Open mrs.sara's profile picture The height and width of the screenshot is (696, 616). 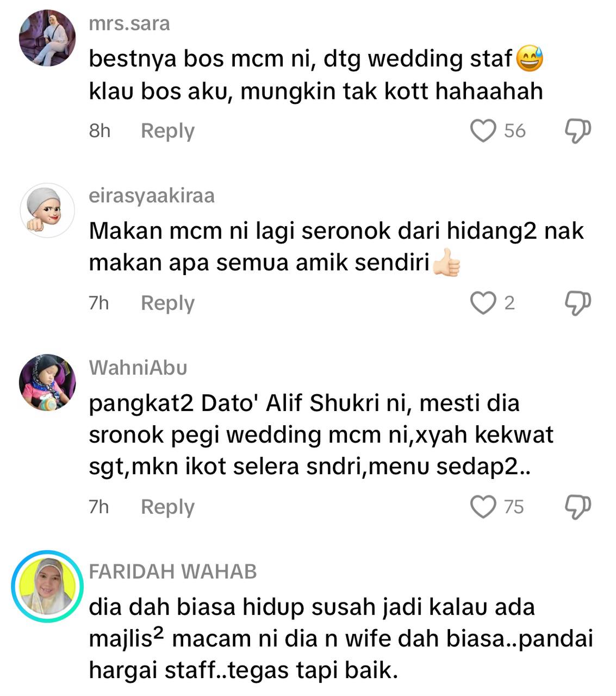47,38
